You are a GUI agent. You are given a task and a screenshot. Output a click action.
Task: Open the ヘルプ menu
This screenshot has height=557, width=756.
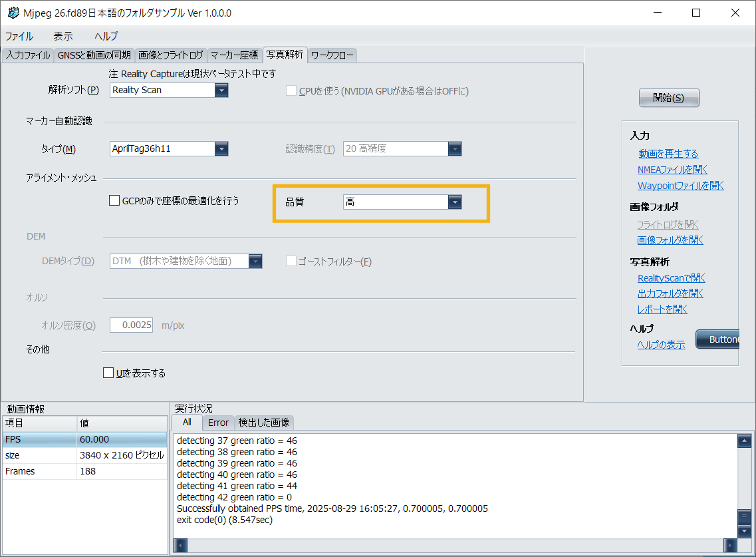coord(106,37)
